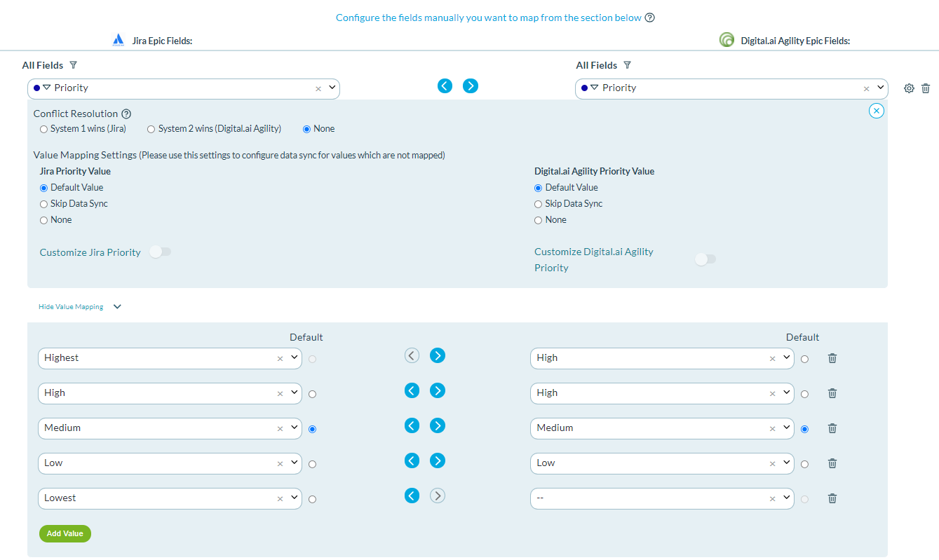
Task: Open the Digital.ai Agility Priority field dropdown
Action: (880, 88)
